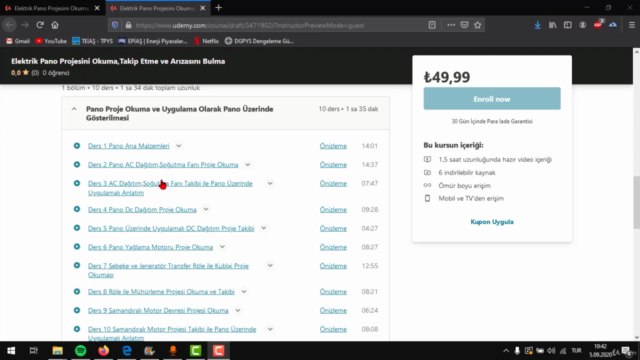Show hidden system tray icons
640x360 pixels.
pyautogui.click(x=506, y=351)
